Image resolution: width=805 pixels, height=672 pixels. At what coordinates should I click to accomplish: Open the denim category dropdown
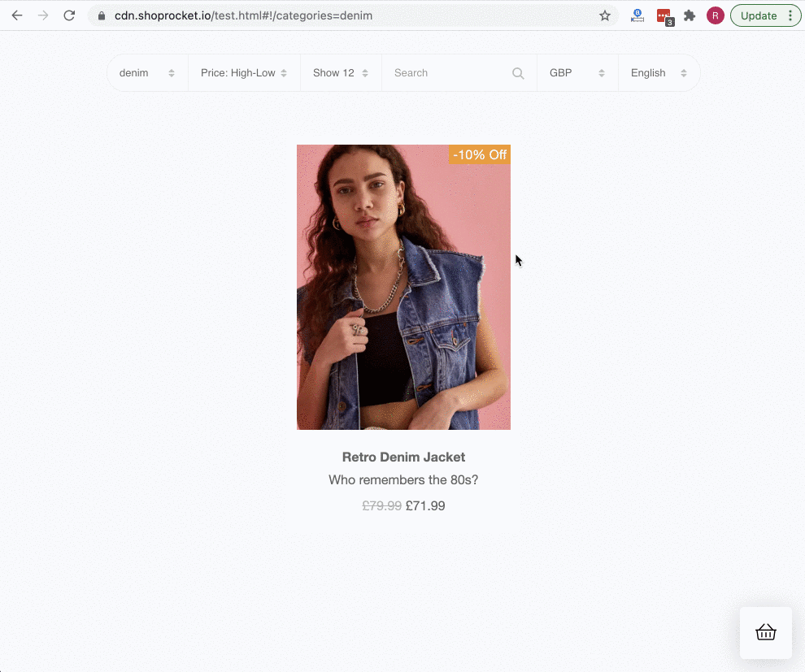pyautogui.click(x=146, y=72)
